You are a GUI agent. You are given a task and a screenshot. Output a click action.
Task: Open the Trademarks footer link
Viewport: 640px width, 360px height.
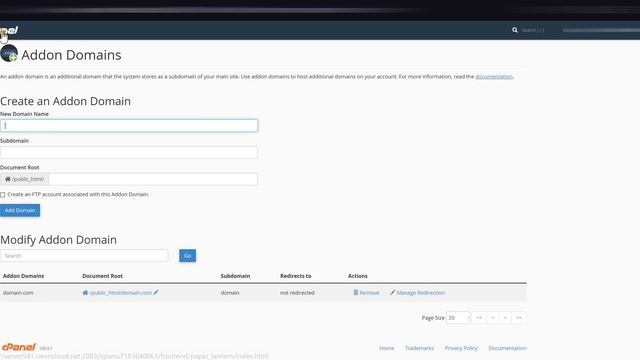coord(419,348)
